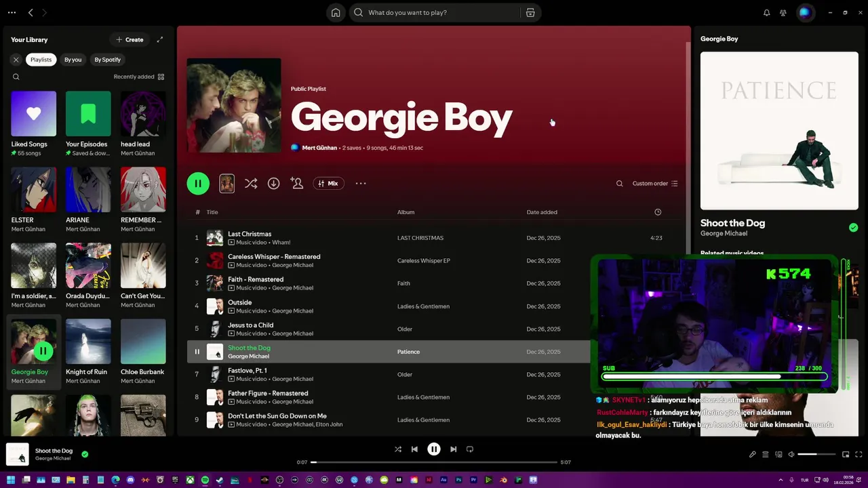Screen dimensions: 868x488
Task: Enter full screen mode
Action: tap(859, 454)
